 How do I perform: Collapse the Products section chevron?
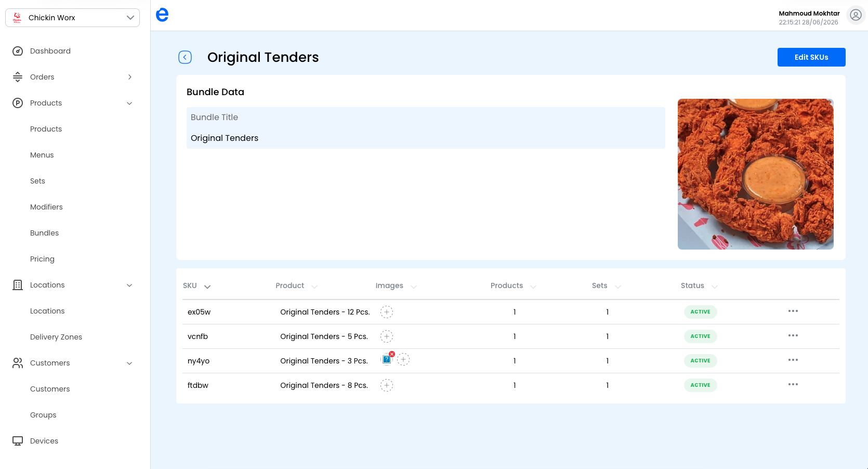click(129, 103)
